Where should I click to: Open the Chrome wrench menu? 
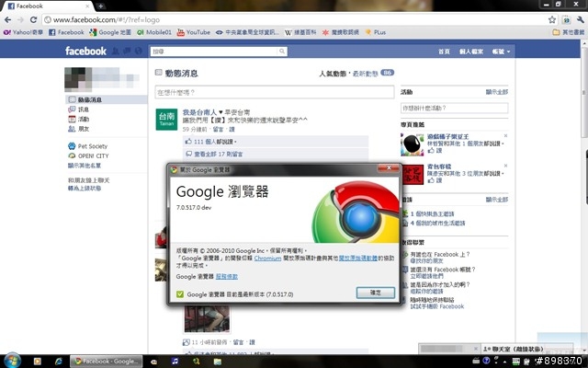click(x=580, y=19)
